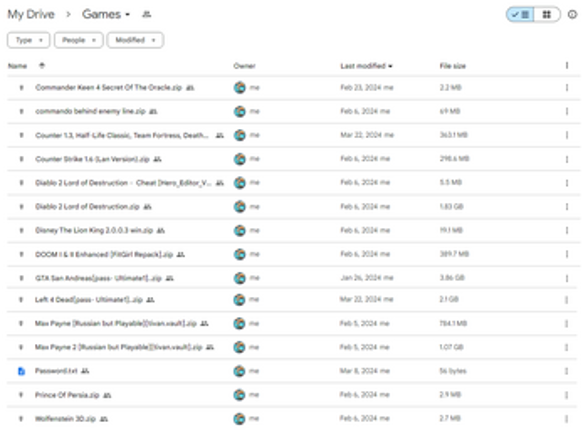583x430 pixels.
Task: Click the 3.86 GB file size cell
Action: (452, 278)
